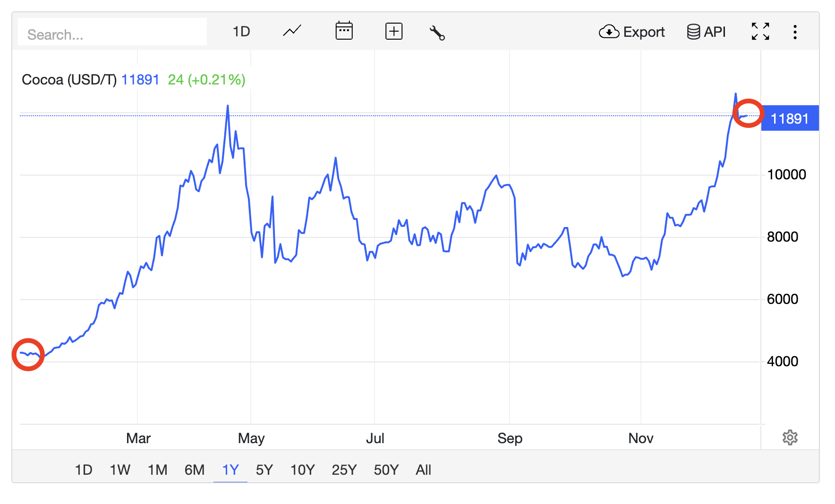835x504 pixels.
Task: Click the 24 (+0.21%) change value
Action: [207, 80]
